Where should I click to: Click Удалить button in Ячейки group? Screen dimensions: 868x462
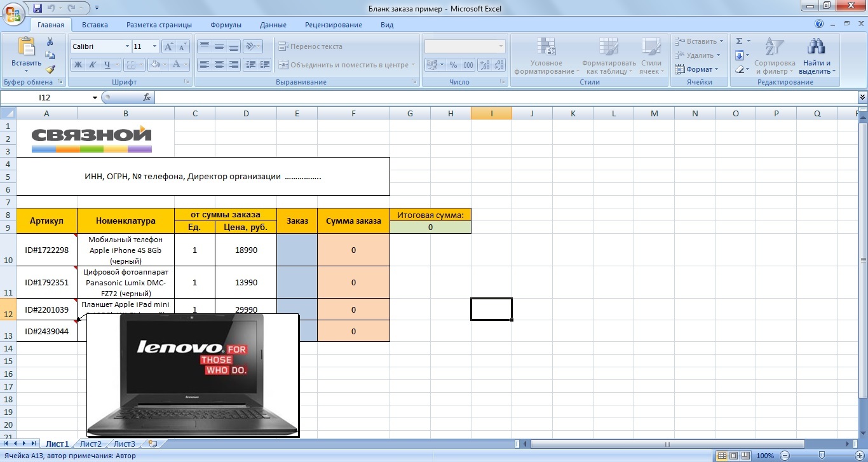697,55
